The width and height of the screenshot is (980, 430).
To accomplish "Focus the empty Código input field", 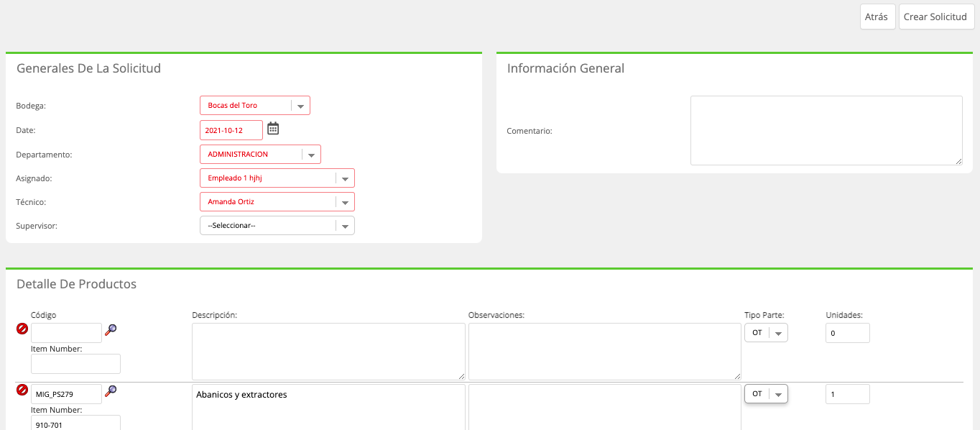I will pos(66,333).
